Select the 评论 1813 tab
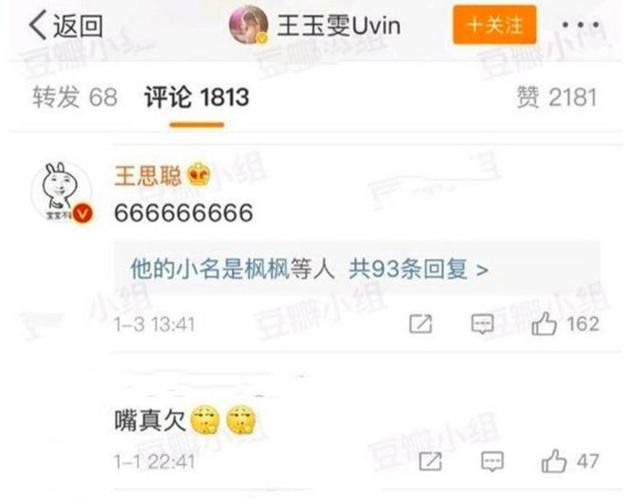Screen dimensions: 640x499 tap(196, 97)
